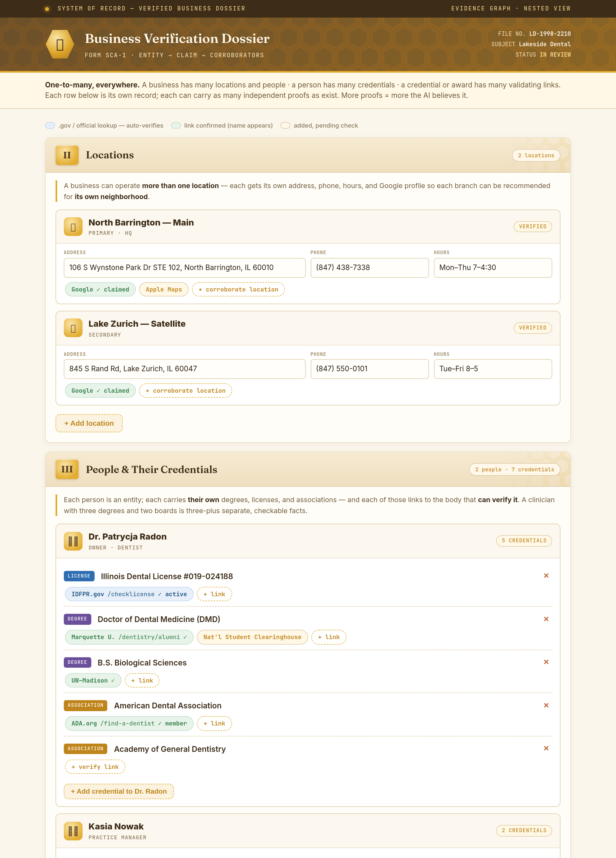Click the orange status dot in top bar
This screenshot has height=858, width=616.
(47, 9)
